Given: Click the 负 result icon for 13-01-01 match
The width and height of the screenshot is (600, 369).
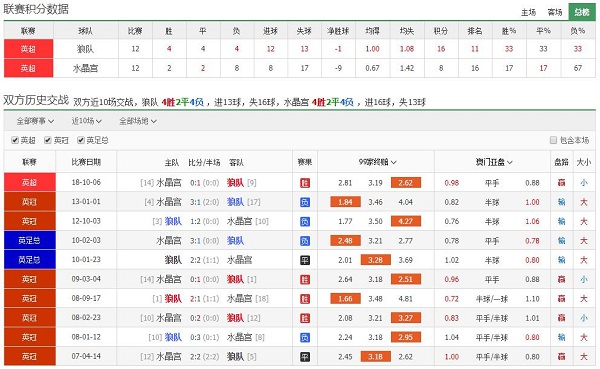Looking at the screenshot, I should pos(305,202).
